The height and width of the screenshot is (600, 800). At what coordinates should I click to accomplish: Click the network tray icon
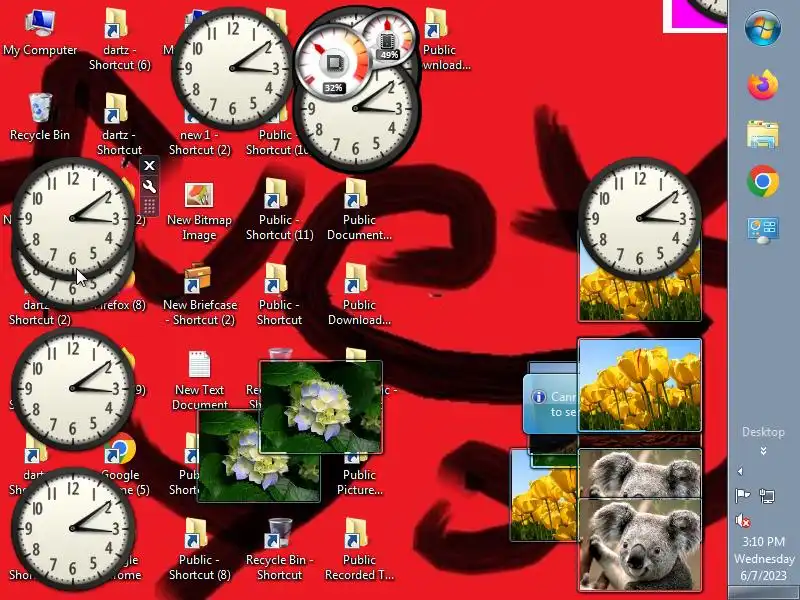(767, 495)
